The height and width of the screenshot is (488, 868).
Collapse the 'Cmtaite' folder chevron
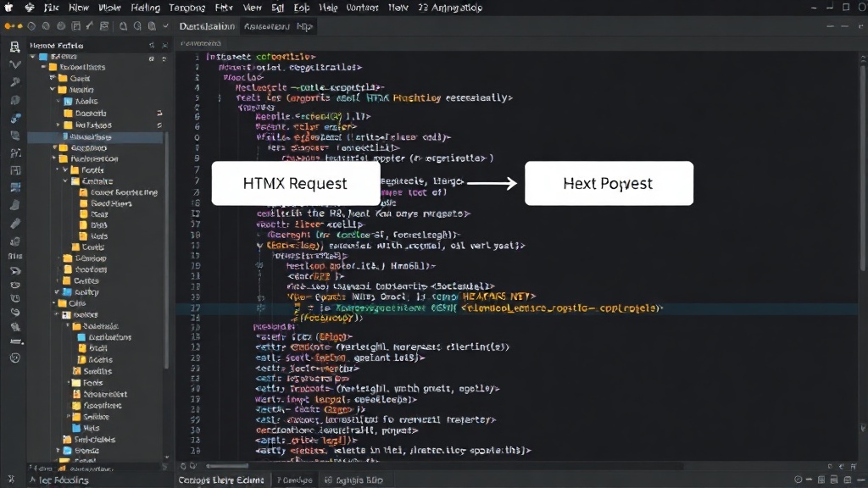(65, 181)
